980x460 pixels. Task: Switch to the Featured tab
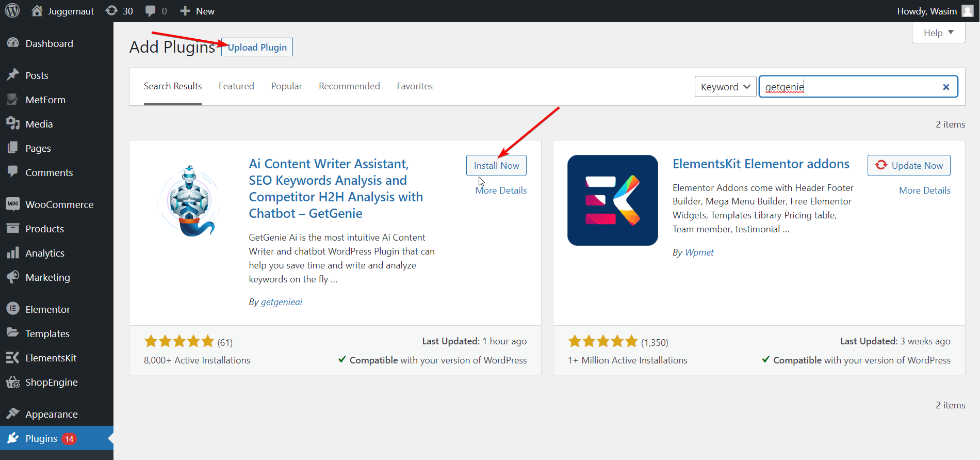click(x=236, y=86)
